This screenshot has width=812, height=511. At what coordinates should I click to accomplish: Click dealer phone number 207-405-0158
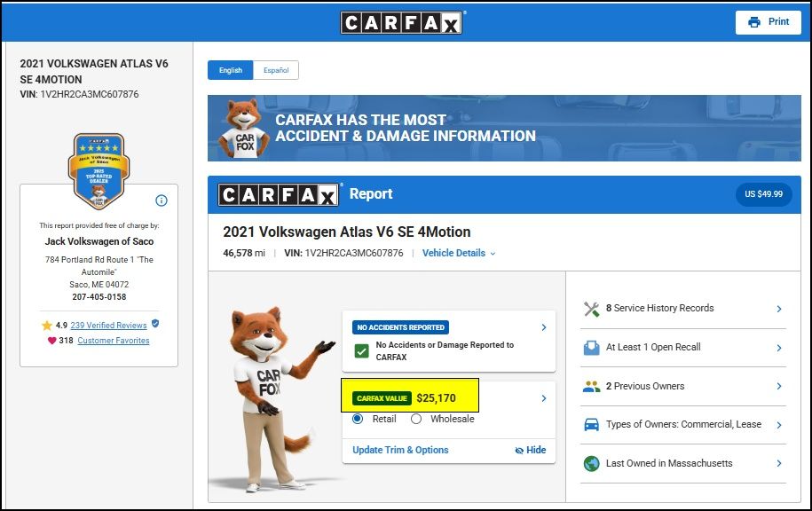pyautogui.click(x=99, y=296)
